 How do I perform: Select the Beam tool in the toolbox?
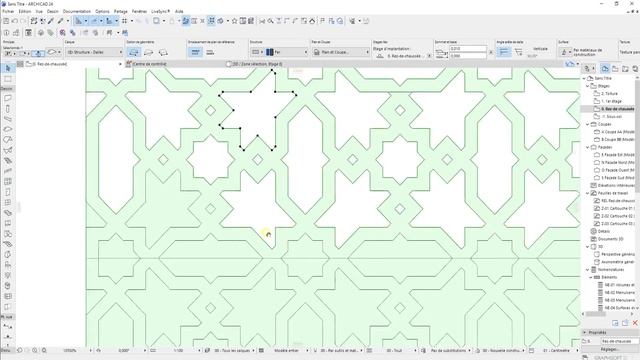coord(8,119)
